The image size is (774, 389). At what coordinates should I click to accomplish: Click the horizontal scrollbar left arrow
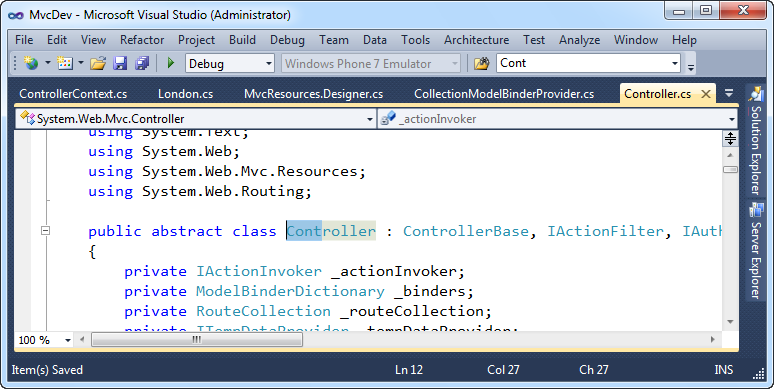(82, 340)
